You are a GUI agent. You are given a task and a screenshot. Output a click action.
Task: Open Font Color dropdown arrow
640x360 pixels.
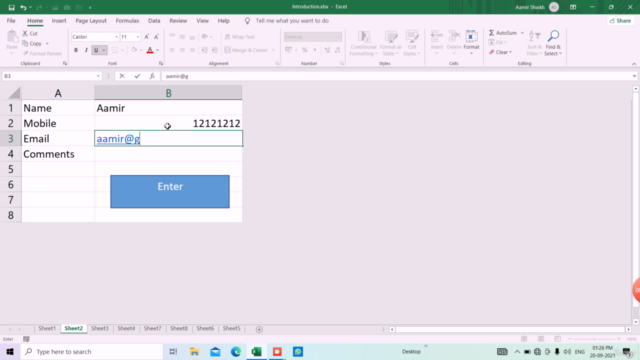pos(158,50)
